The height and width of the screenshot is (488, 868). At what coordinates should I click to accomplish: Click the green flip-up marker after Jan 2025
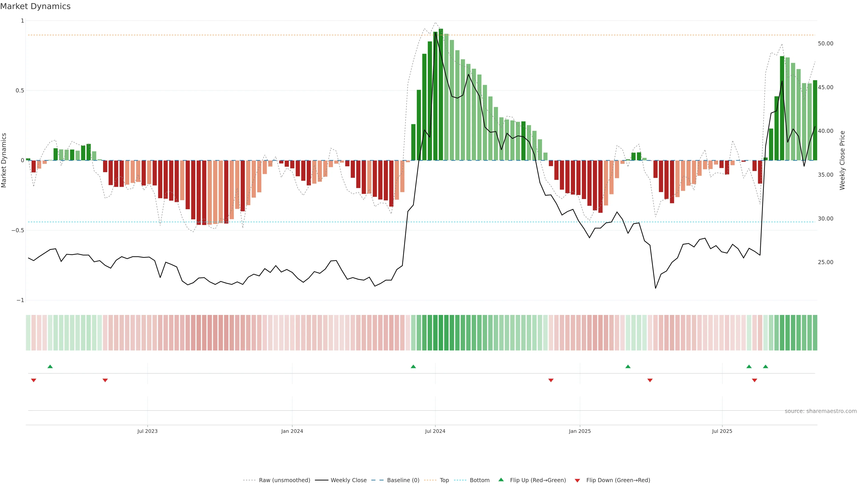628,366
